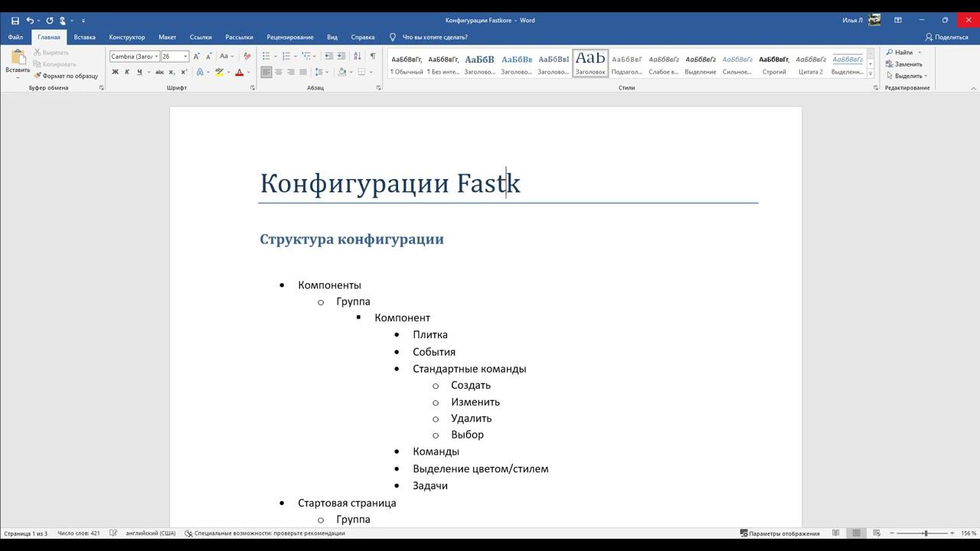Click the Sort (A-Z) icon
The image size is (980, 551).
358,56
